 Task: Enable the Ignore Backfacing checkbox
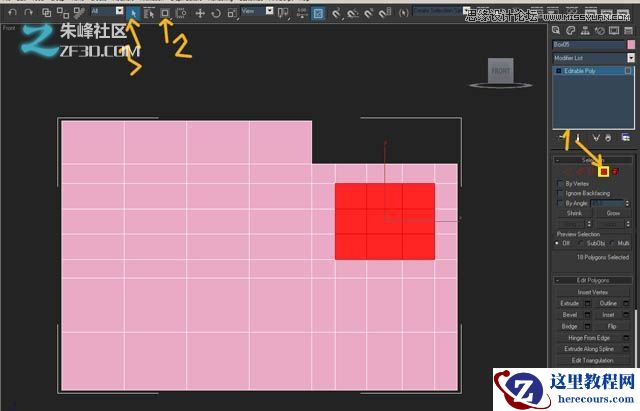pyautogui.click(x=560, y=193)
